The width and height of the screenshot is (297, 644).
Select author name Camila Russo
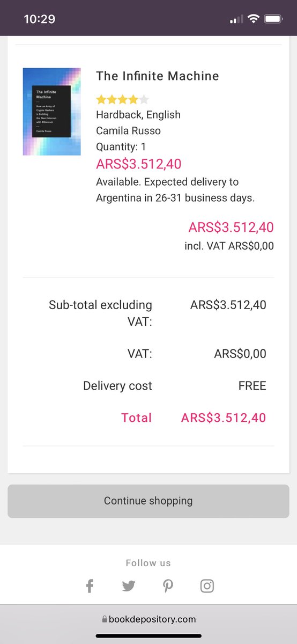tap(128, 130)
